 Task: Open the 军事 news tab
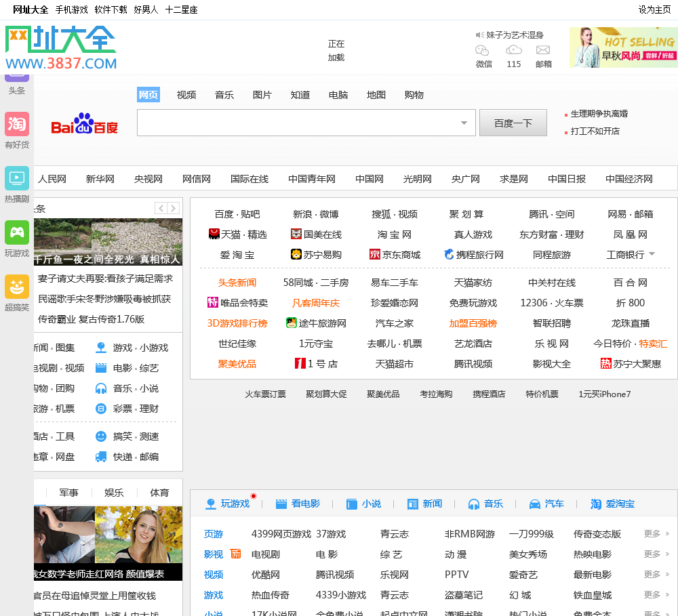click(68, 493)
